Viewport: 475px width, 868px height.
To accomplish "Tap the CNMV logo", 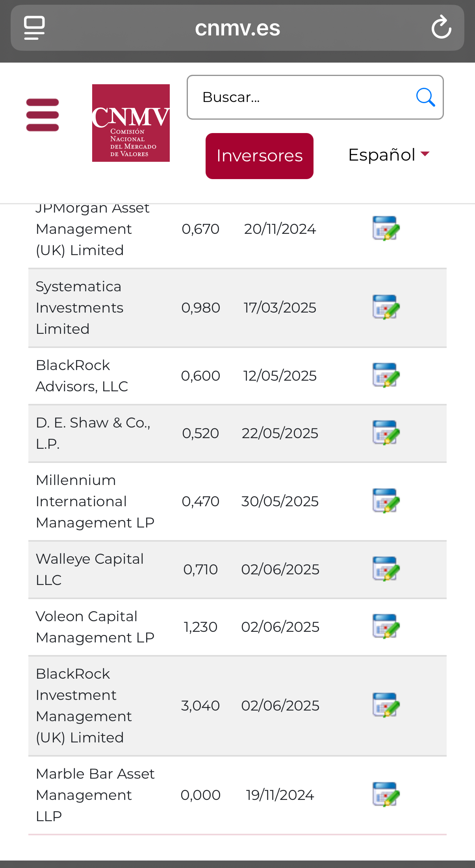I will [131, 123].
